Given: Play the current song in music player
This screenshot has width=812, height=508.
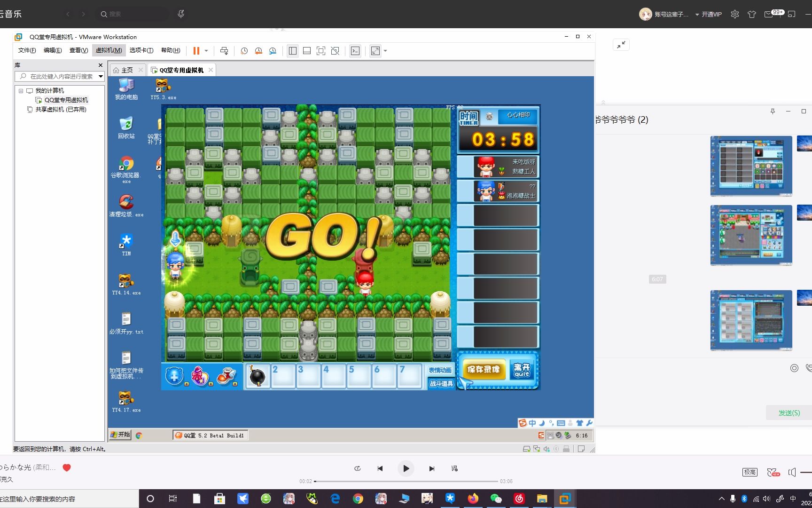Looking at the screenshot, I should 406,468.
